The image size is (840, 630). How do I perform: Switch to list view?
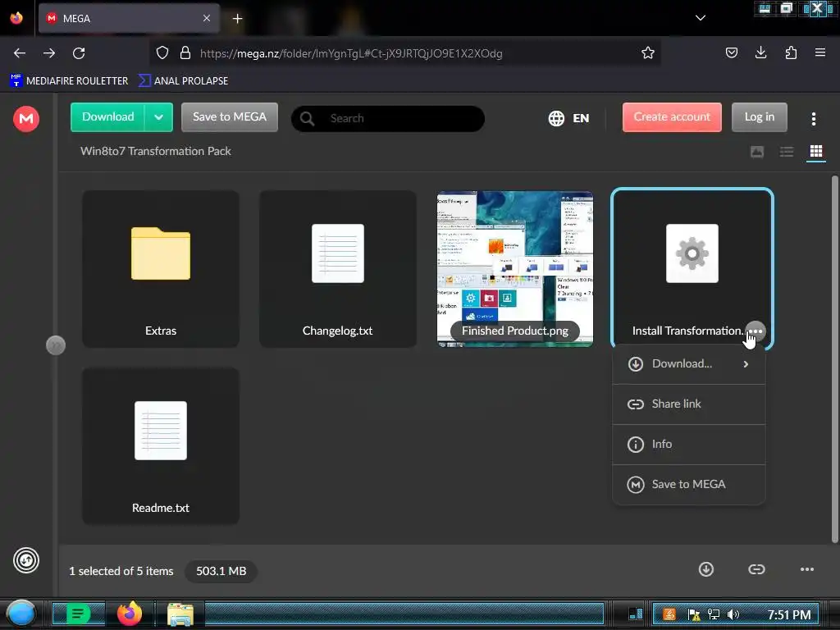pyautogui.click(x=787, y=152)
